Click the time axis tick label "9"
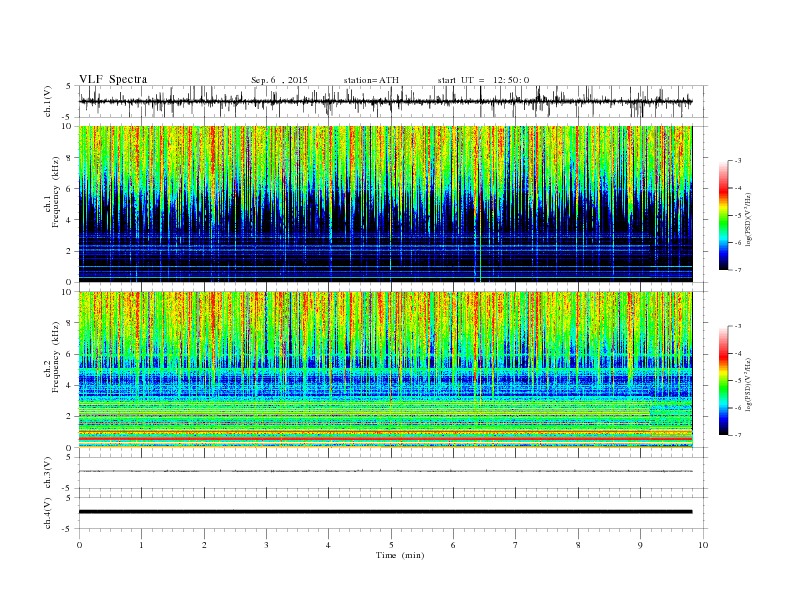Screen dimensions: 792x612 640,545
